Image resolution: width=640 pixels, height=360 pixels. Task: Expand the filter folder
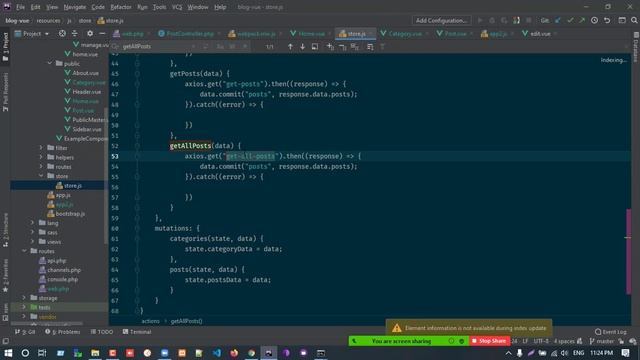pyautogui.click(x=41, y=147)
